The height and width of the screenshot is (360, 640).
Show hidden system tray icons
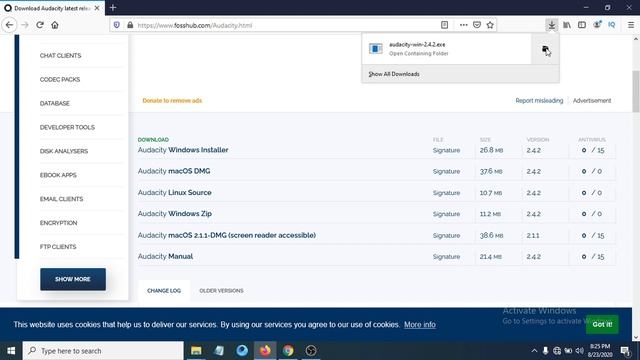coord(534,351)
